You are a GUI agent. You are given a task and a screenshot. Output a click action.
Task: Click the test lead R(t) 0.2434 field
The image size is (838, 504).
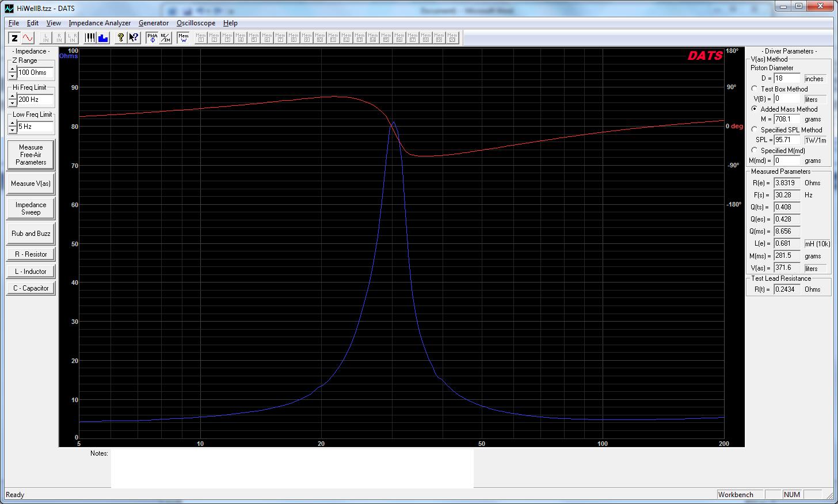[x=787, y=289]
